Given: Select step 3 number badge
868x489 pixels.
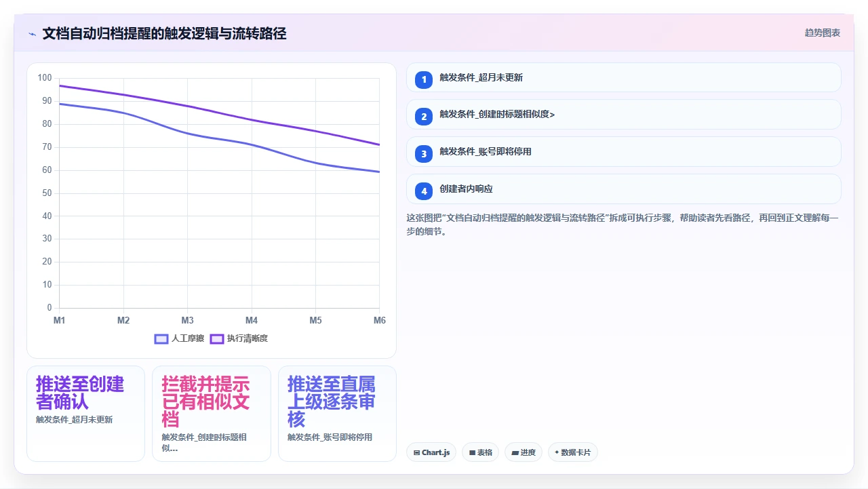Looking at the screenshot, I should (x=424, y=154).
